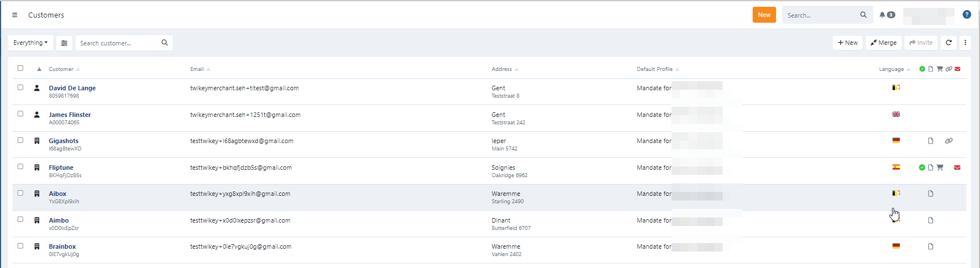Open the notifications bell

(x=882, y=15)
